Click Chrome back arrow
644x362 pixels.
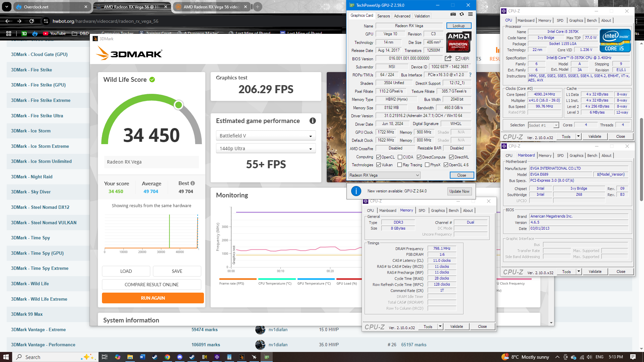[7, 21]
